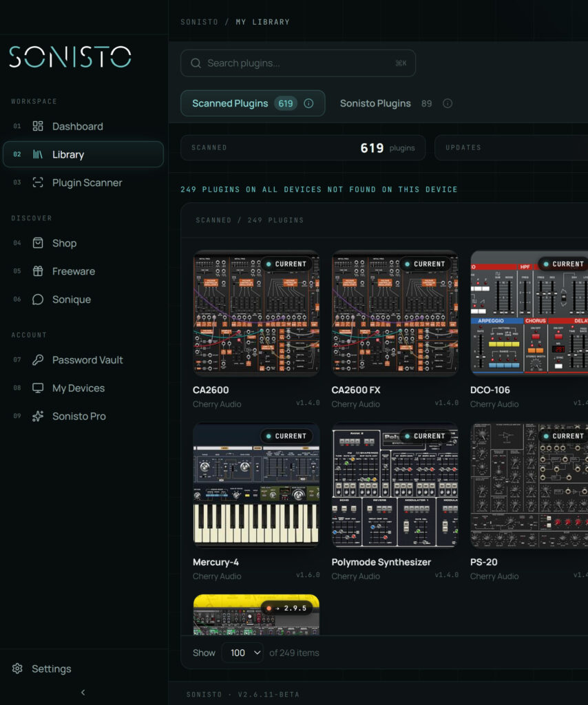Open the Dashboard menu item

(83, 127)
